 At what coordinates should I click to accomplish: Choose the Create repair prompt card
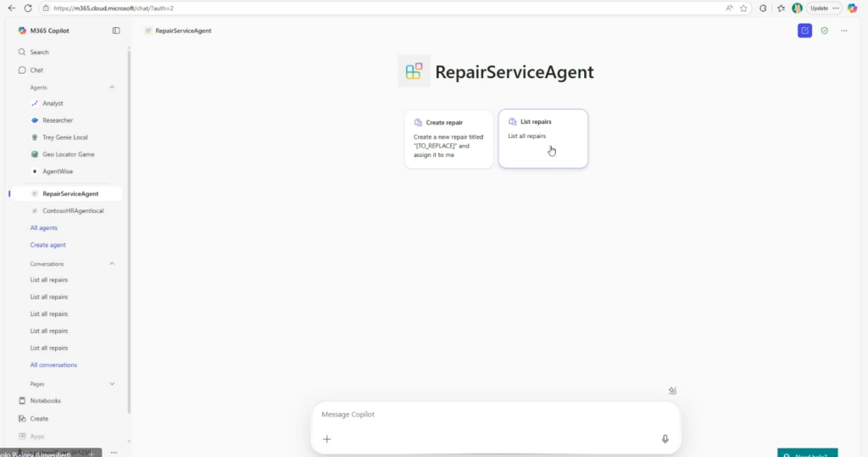449,139
